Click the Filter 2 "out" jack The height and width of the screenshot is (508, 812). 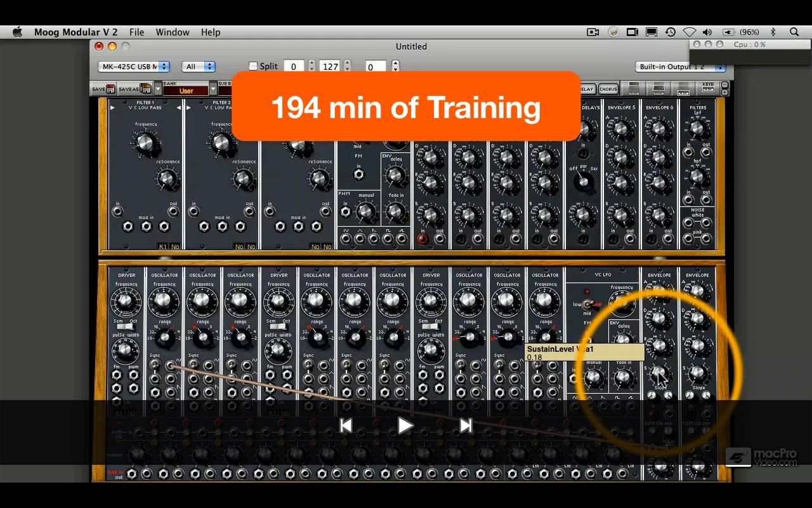(x=249, y=212)
